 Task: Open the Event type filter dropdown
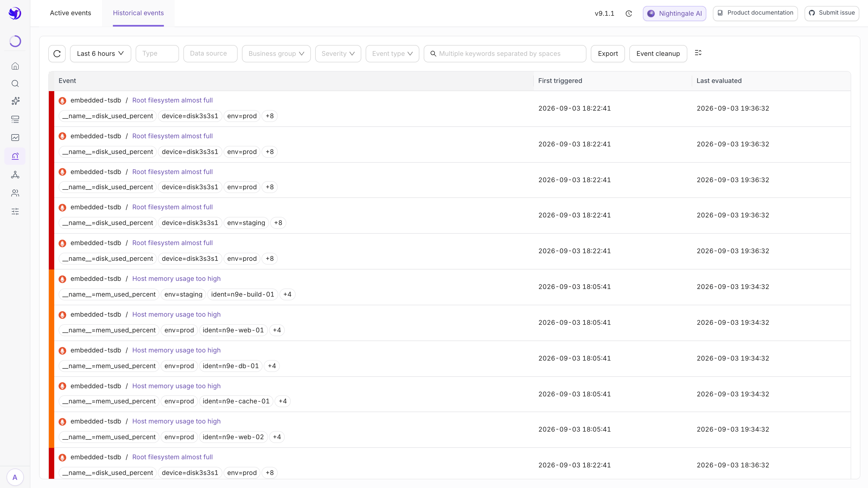point(392,54)
